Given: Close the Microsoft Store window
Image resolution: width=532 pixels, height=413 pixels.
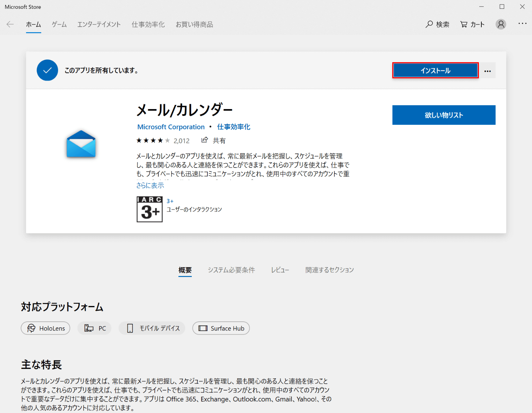Looking at the screenshot, I should click(522, 7).
